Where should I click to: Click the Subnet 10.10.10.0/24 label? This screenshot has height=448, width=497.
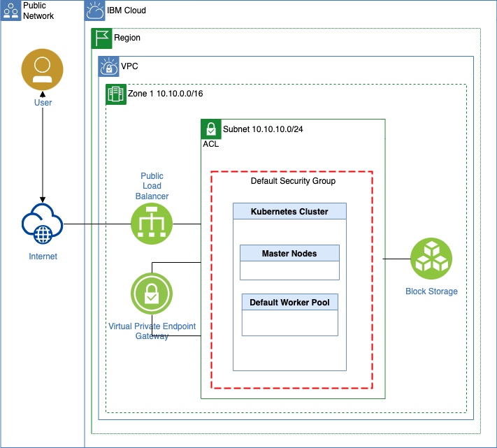[x=262, y=129]
